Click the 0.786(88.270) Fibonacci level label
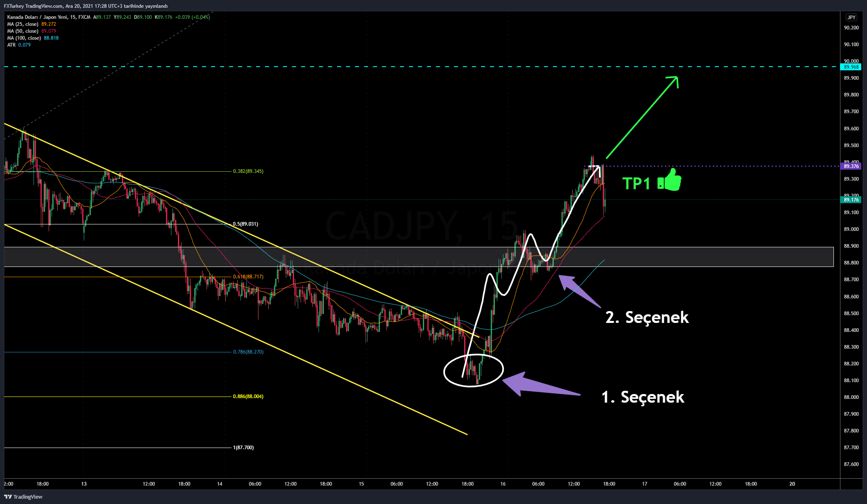The width and height of the screenshot is (867, 504). (248, 352)
